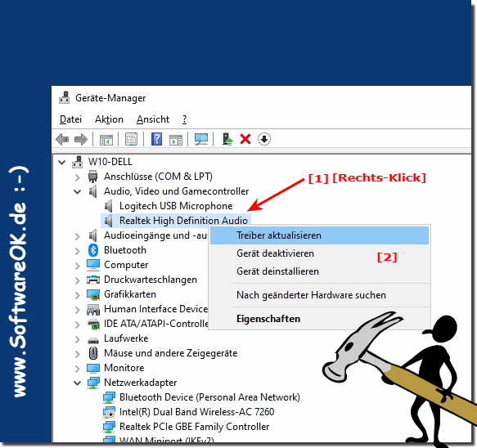Screen dimensions: 477x448
Task: Click the Logitech USB Microphone speaker icon
Action: click(x=108, y=206)
